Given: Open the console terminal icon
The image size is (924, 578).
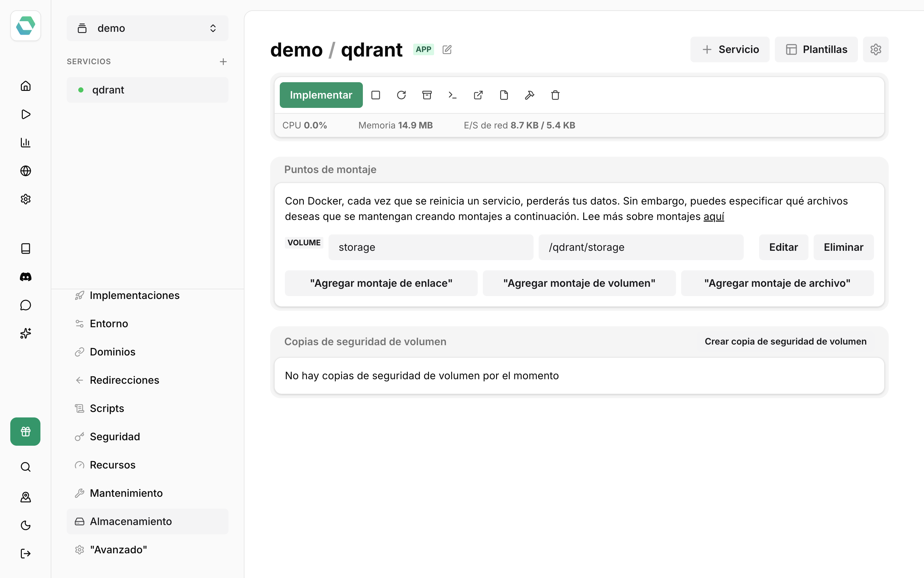Looking at the screenshot, I should pyautogui.click(x=452, y=95).
